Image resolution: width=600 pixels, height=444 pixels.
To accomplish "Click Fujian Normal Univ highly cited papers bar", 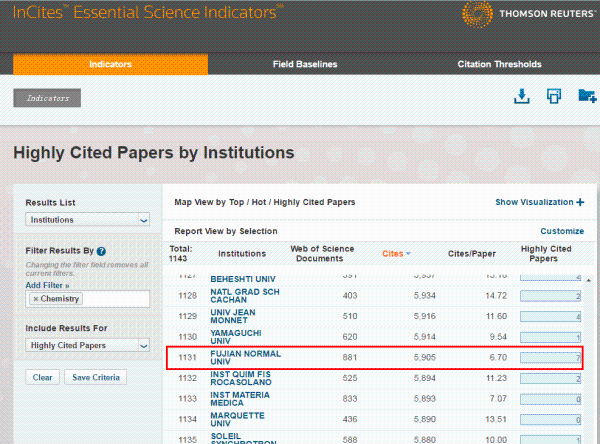I will pos(551,358).
